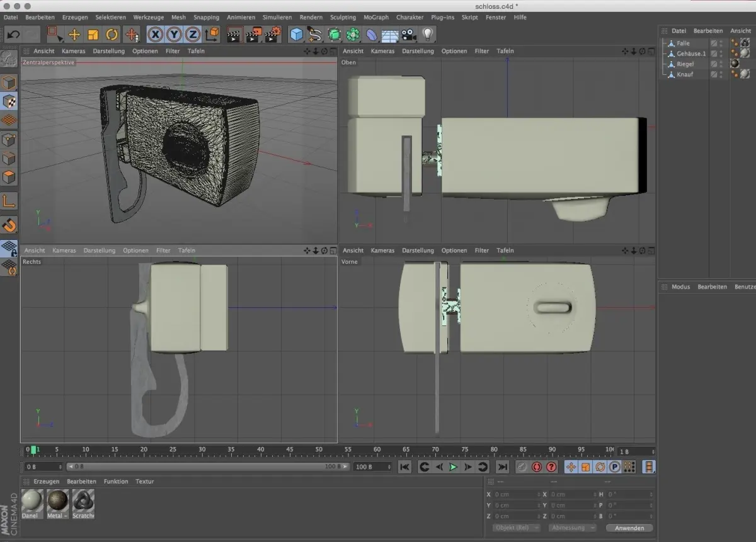This screenshot has width=756, height=542.
Task: Open the Abmessung dropdown
Action: tap(572, 528)
